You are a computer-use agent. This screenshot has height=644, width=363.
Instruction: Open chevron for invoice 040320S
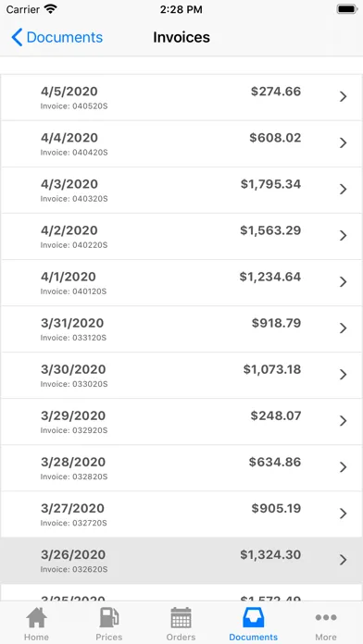click(343, 190)
